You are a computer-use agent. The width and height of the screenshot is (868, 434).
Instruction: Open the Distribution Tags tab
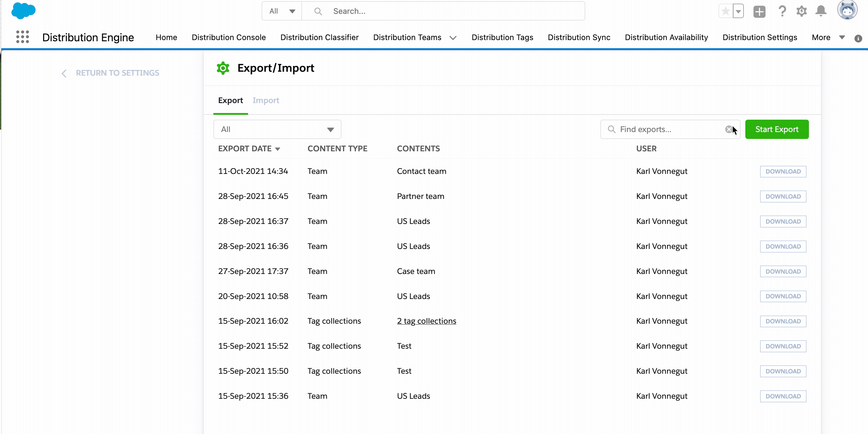pos(502,37)
